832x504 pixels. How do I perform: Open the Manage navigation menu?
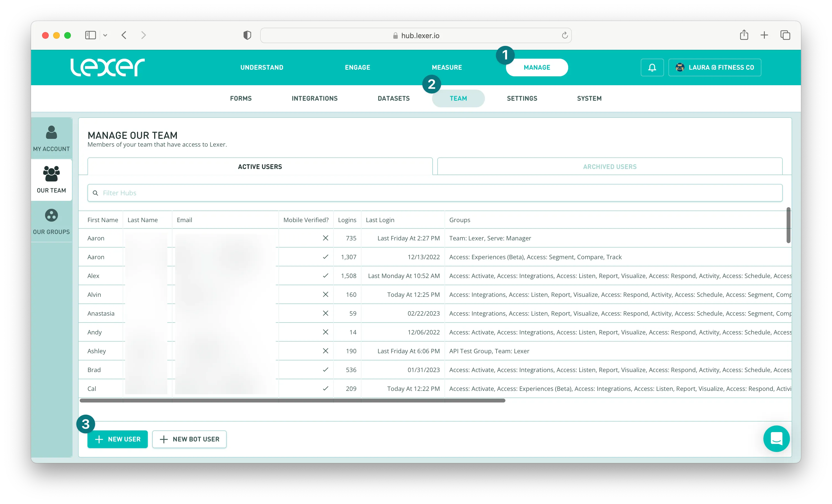pyautogui.click(x=537, y=67)
